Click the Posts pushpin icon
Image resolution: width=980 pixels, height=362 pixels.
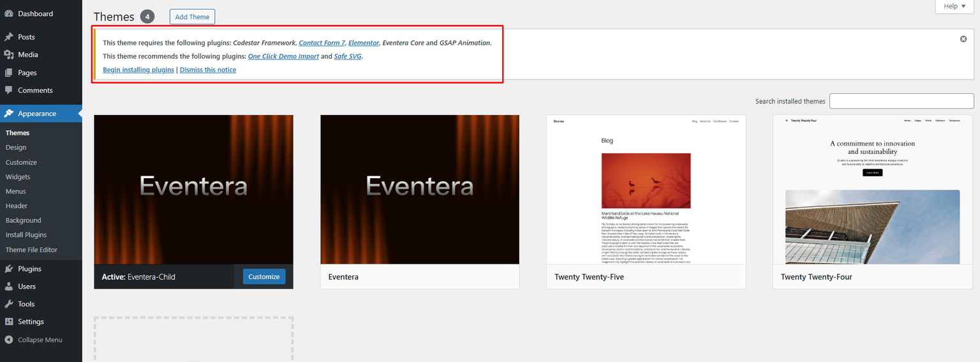[x=9, y=37]
